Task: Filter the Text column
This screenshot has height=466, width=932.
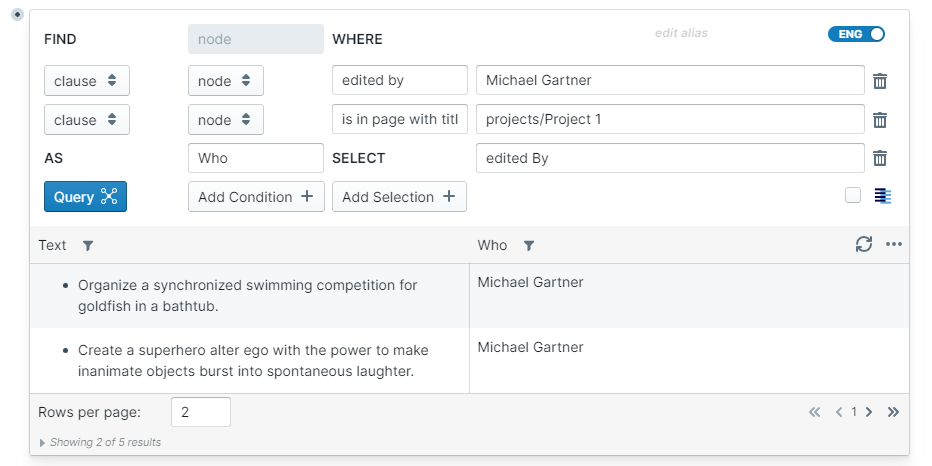Action: tap(87, 246)
